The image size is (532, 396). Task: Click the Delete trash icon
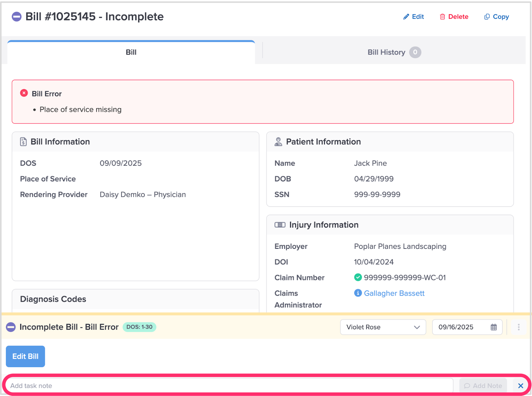442,17
